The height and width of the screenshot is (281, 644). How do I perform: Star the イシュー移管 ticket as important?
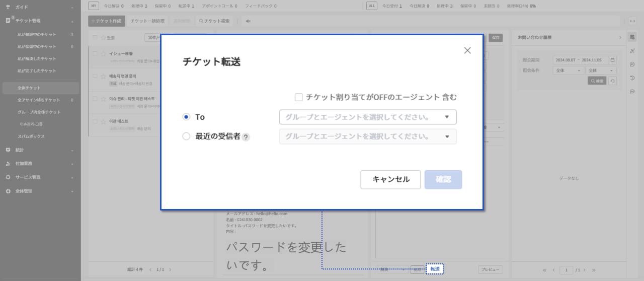coord(103,53)
